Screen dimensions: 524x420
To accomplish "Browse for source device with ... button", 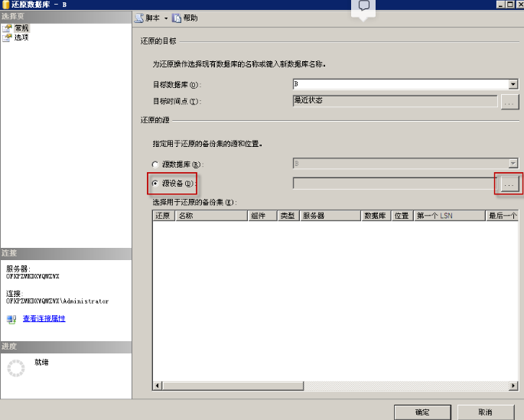I will click(x=509, y=184).
